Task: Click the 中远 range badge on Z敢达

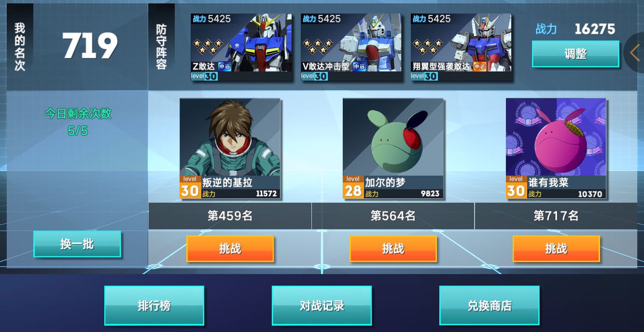Action: pos(224,67)
